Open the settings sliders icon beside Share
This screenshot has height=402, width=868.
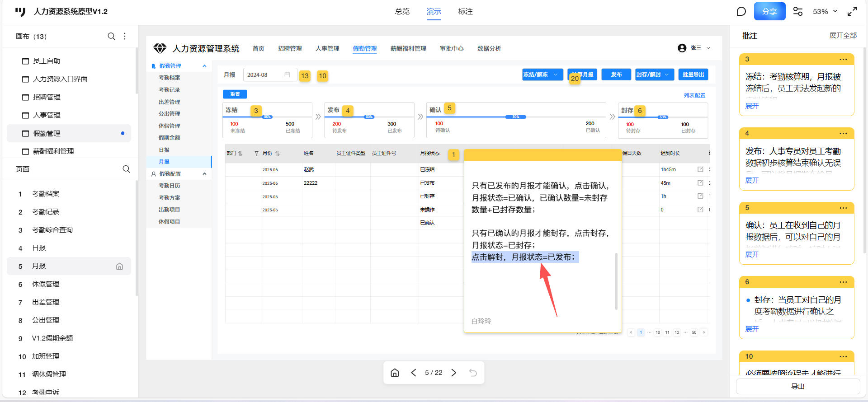(798, 11)
